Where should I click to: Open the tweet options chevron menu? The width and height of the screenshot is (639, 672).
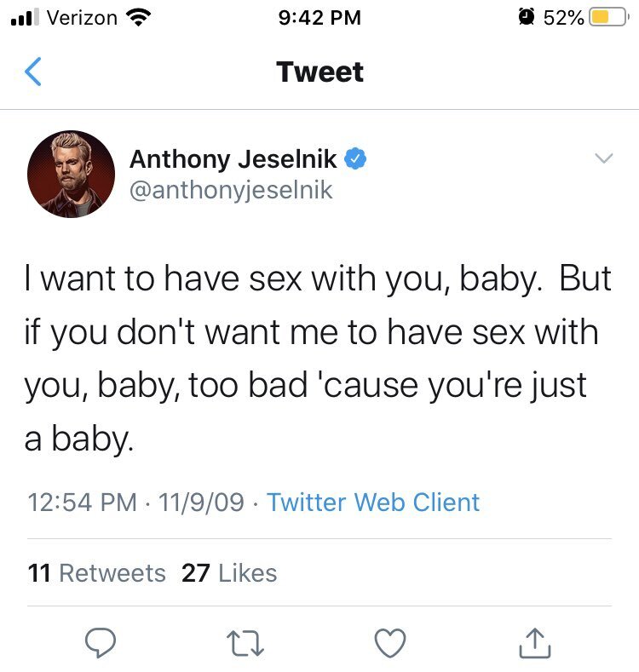[603, 158]
